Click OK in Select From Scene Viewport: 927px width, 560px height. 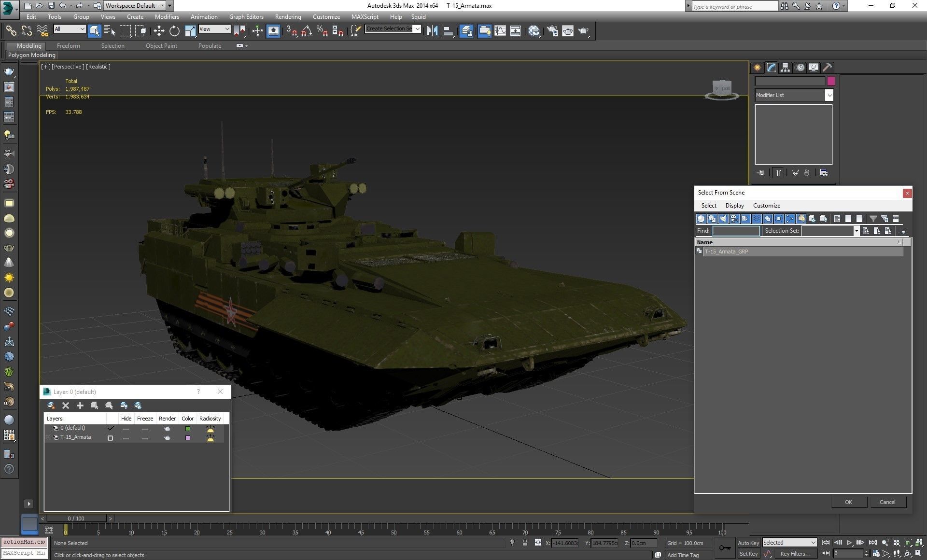click(848, 502)
